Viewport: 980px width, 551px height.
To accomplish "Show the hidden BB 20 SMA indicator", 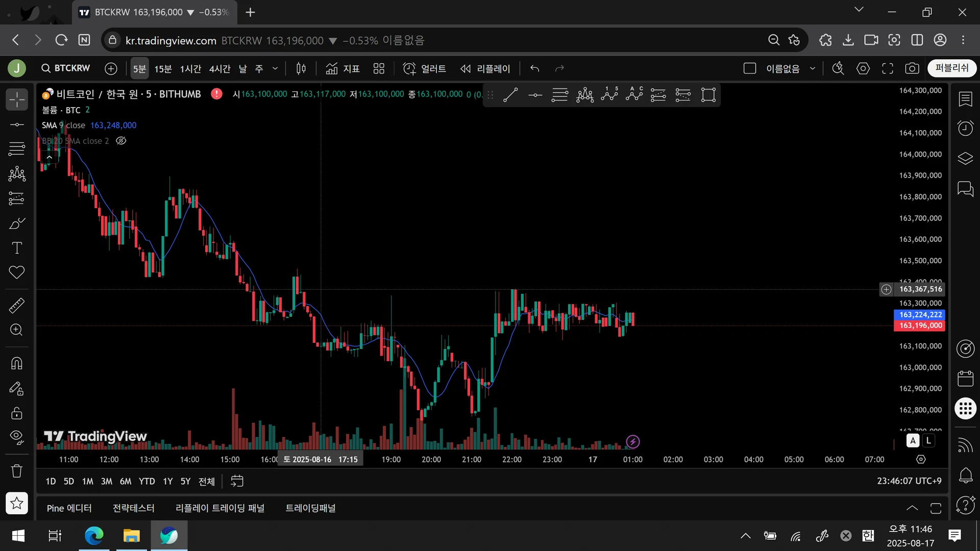I will [x=121, y=141].
